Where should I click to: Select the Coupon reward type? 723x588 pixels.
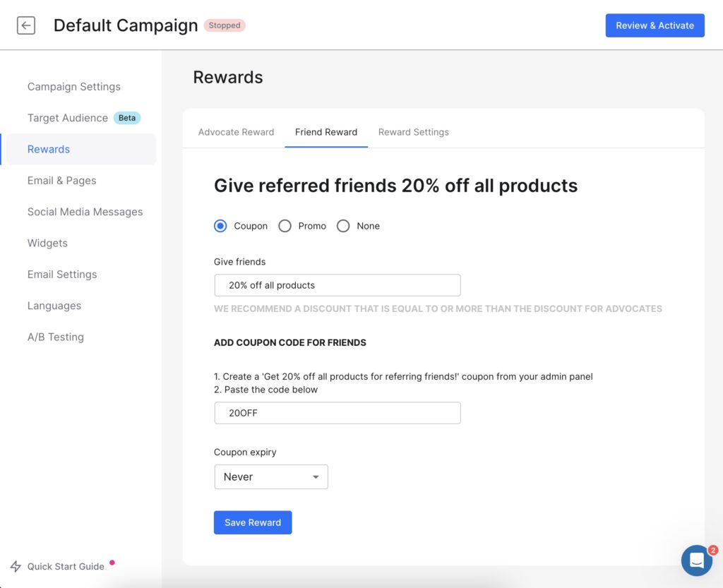point(220,226)
